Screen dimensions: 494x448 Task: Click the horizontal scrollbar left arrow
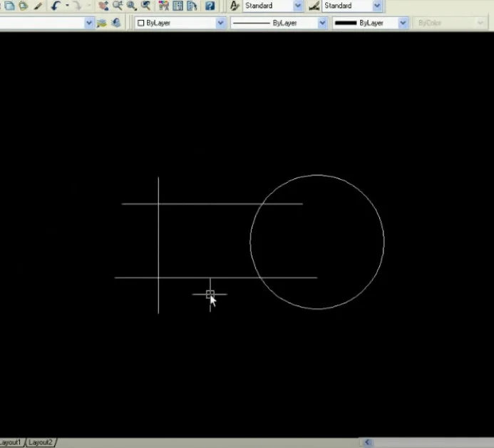click(366, 442)
